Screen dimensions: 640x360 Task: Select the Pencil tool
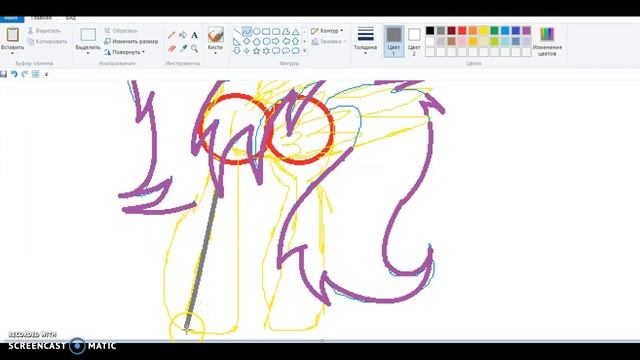(x=172, y=36)
